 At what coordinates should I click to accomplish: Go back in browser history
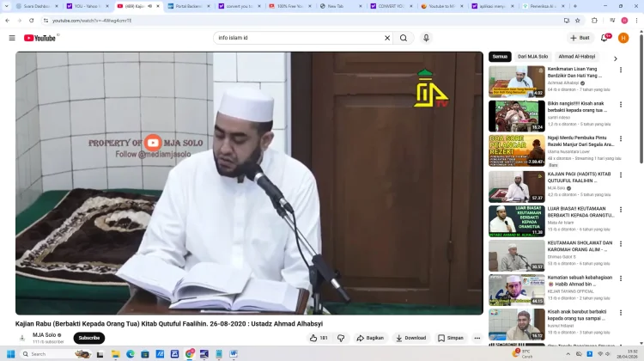[x=8, y=21]
